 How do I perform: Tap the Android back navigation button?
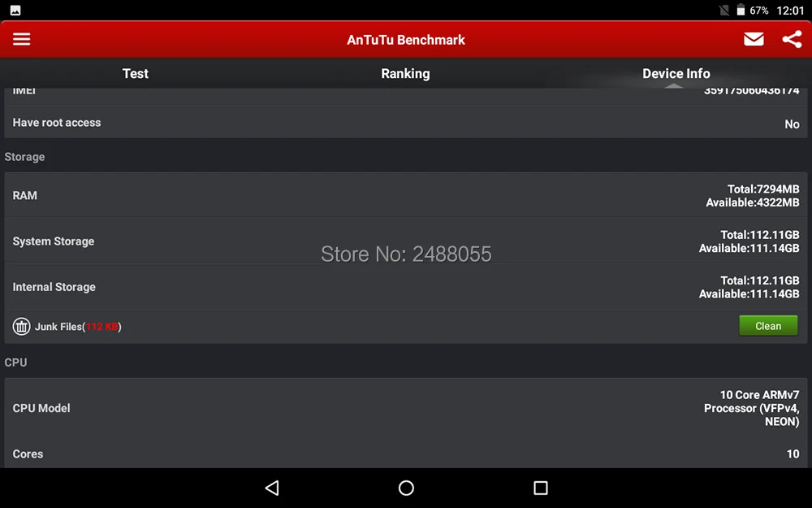pos(272,488)
